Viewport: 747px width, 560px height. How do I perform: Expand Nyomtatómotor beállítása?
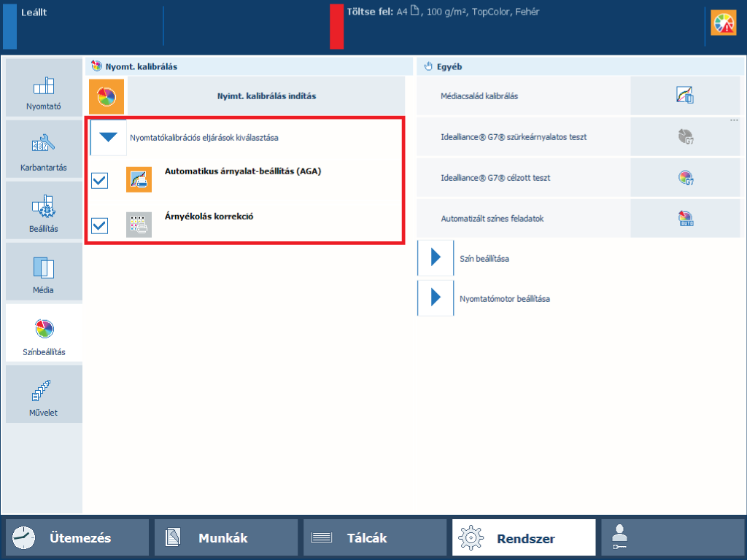click(436, 297)
